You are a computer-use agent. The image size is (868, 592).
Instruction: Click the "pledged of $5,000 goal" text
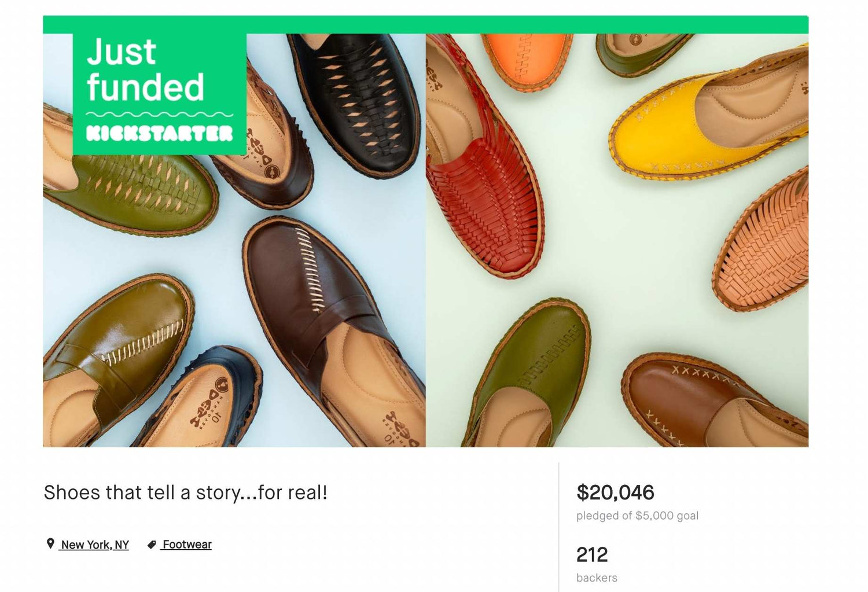click(637, 516)
